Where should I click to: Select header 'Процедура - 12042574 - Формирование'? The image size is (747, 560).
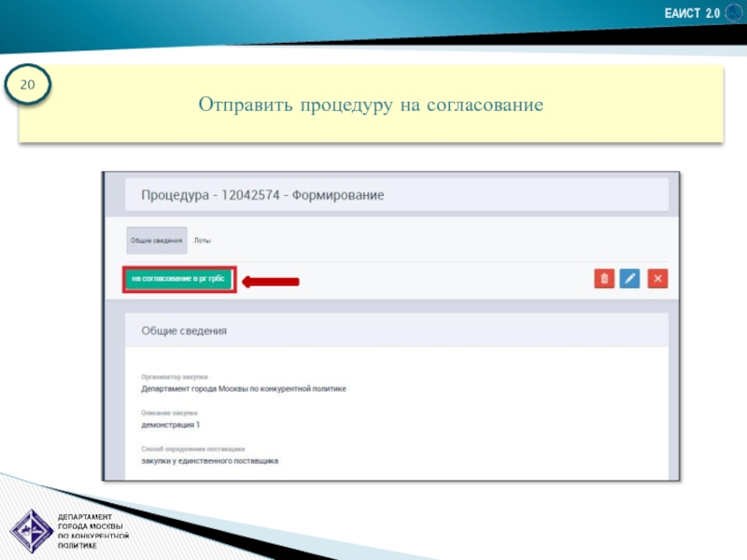click(x=262, y=195)
